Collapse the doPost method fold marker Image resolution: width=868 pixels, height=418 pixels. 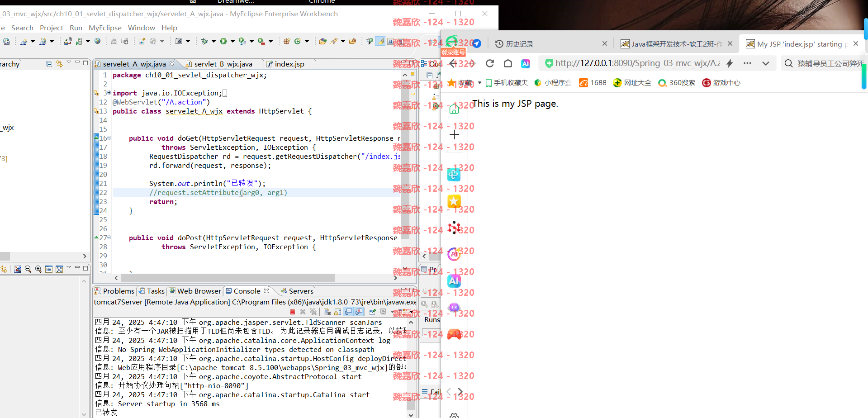pyautogui.click(x=109, y=237)
